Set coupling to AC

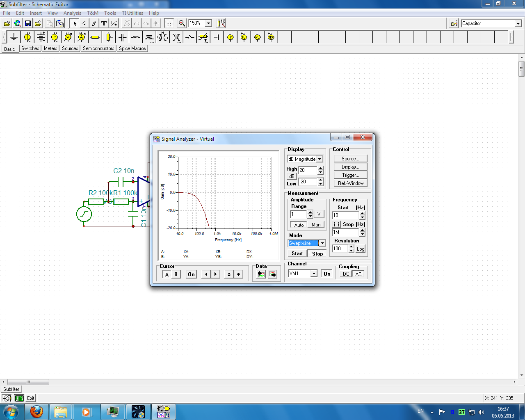coord(358,274)
